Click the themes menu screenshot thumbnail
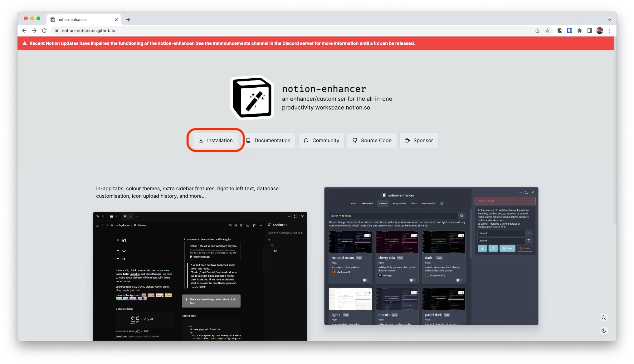 point(431,256)
